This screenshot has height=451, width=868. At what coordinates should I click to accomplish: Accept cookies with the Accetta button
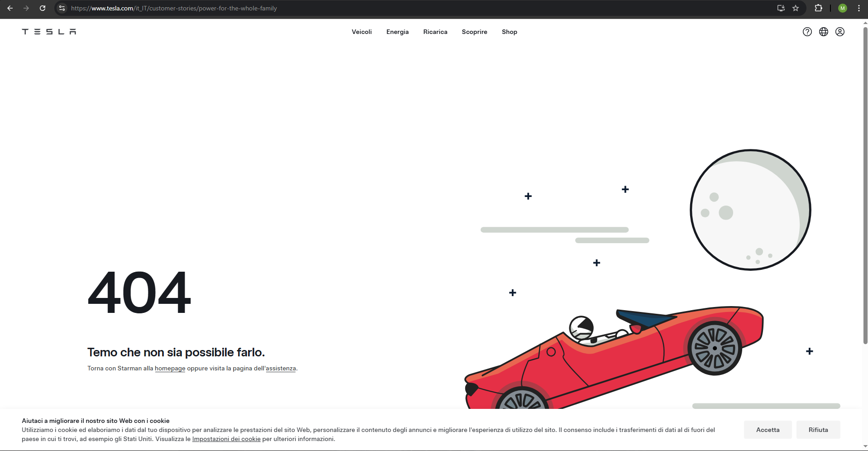point(768,430)
